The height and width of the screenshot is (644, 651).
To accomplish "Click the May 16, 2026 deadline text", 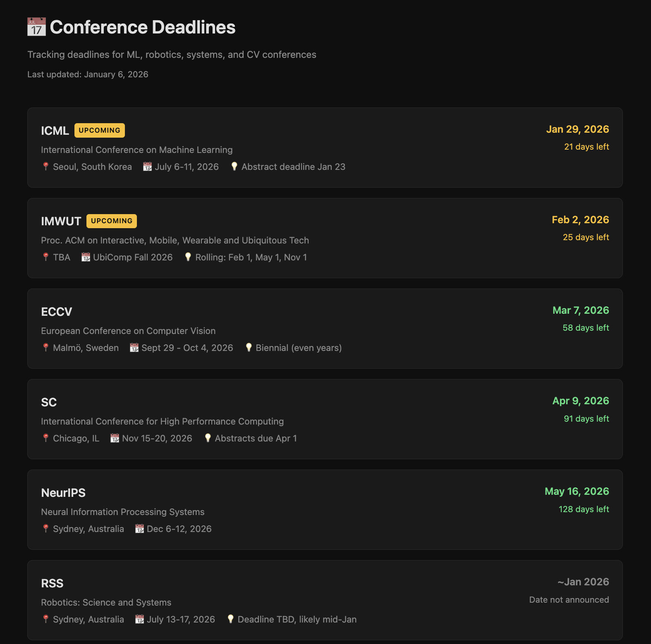I will click(x=577, y=491).
